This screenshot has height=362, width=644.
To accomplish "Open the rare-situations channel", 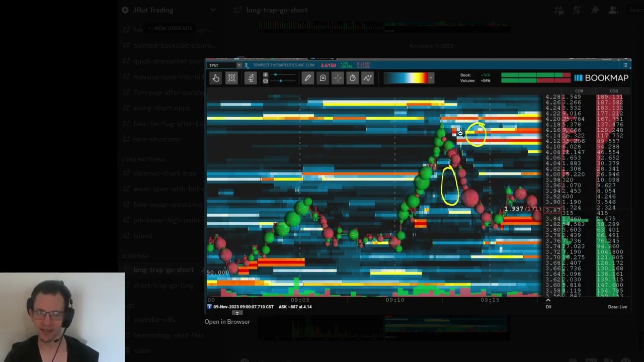I will 156,139.
